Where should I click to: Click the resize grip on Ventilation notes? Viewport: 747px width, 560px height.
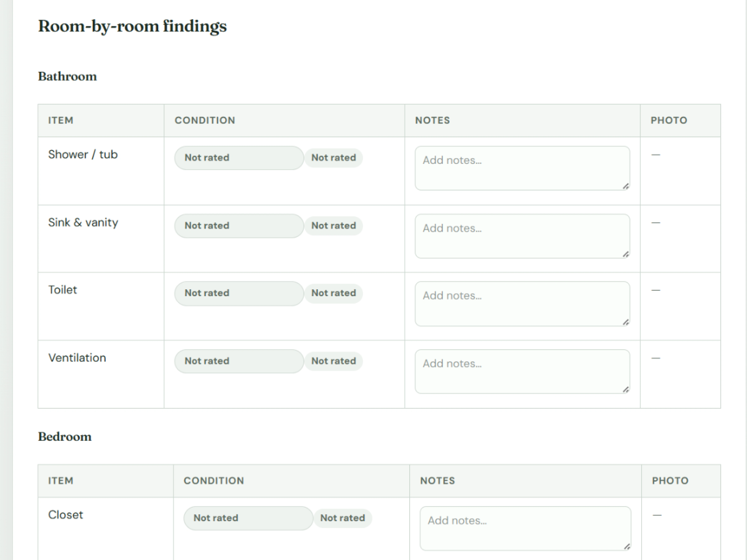coord(626,390)
